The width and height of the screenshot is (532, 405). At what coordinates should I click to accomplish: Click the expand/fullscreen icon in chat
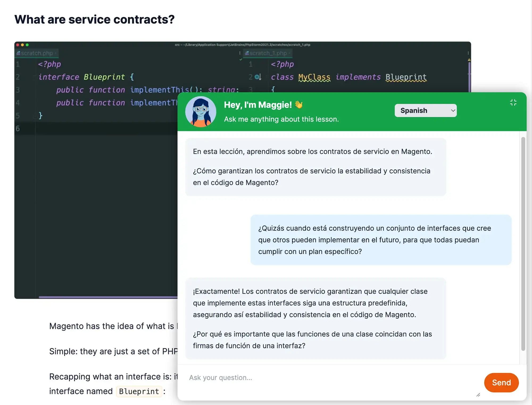coord(513,104)
